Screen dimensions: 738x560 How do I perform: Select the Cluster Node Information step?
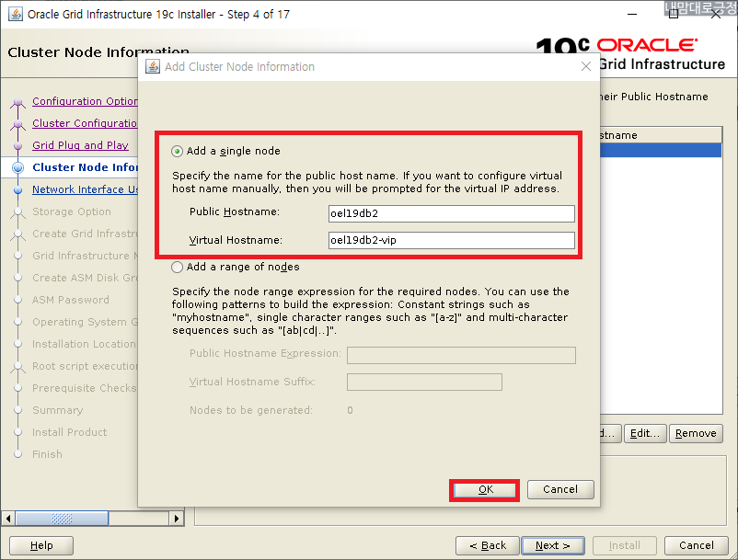coord(85,167)
